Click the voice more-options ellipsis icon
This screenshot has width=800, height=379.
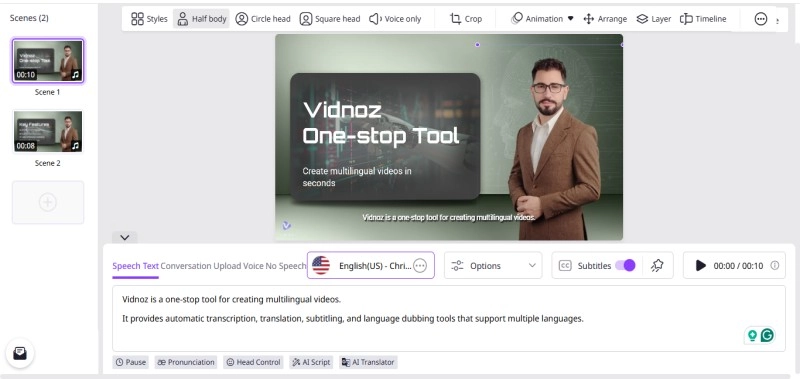click(x=420, y=266)
